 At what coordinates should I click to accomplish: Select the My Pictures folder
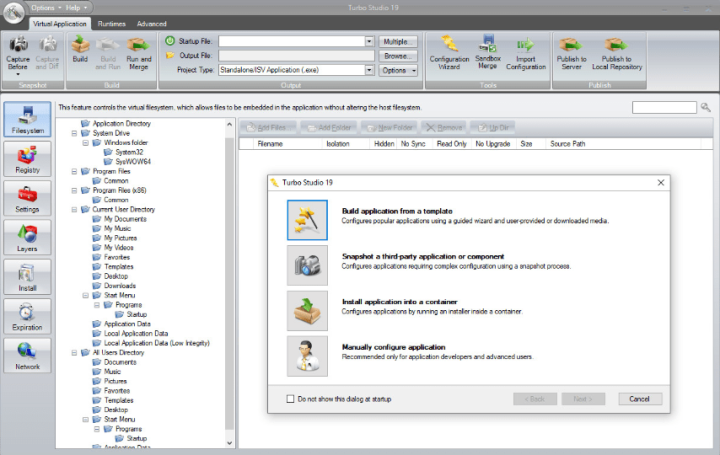tap(115, 238)
